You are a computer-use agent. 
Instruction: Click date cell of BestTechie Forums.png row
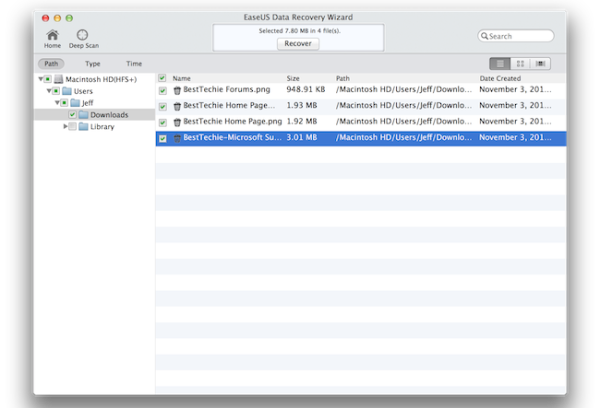515,90
